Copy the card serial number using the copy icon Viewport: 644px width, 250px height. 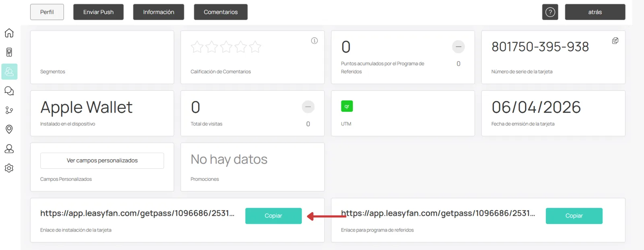point(615,41)
